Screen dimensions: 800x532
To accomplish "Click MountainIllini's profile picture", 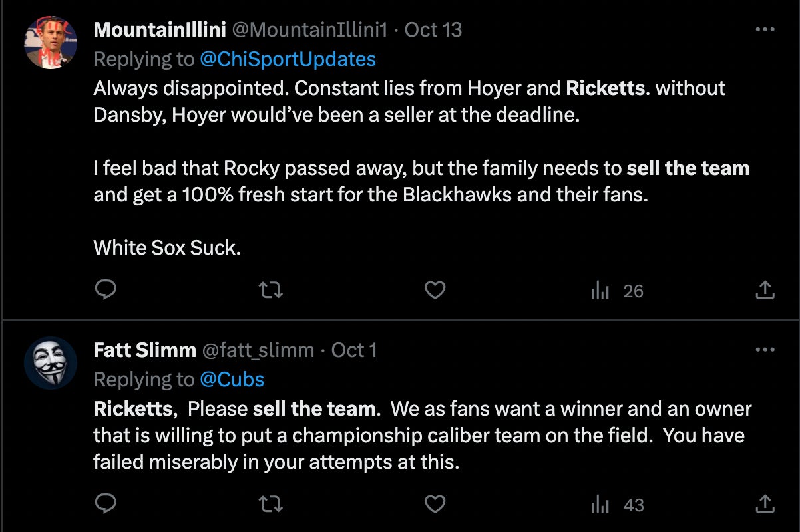I will click(51, 43).
